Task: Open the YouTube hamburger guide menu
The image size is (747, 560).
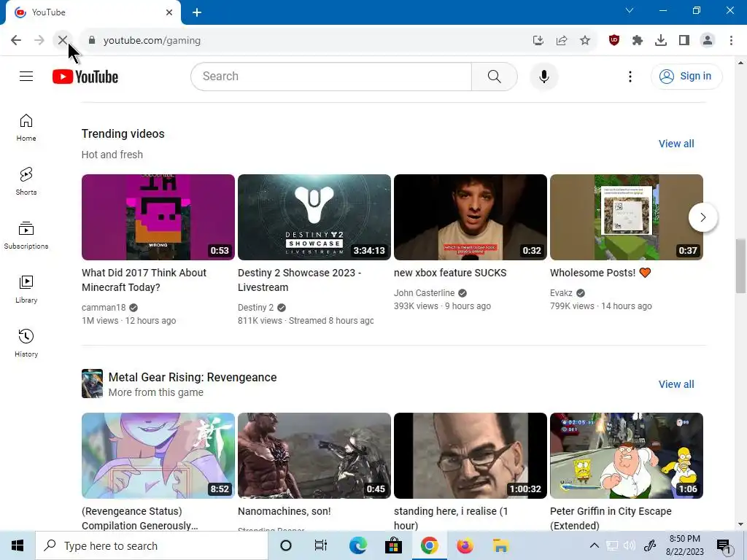Action: pyautogui.click(x=26, y=76)
